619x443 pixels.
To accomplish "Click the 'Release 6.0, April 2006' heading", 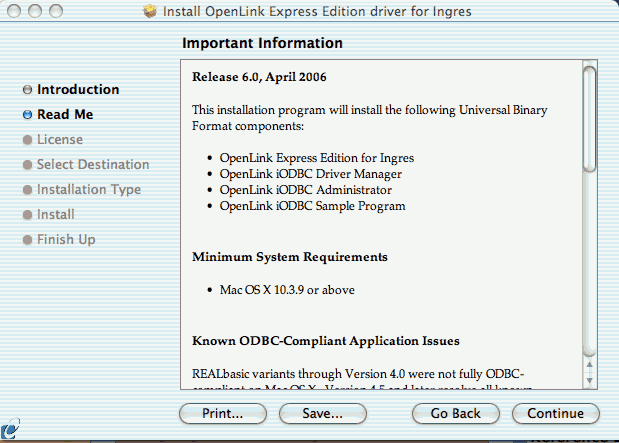I will [x=259, y=77].
